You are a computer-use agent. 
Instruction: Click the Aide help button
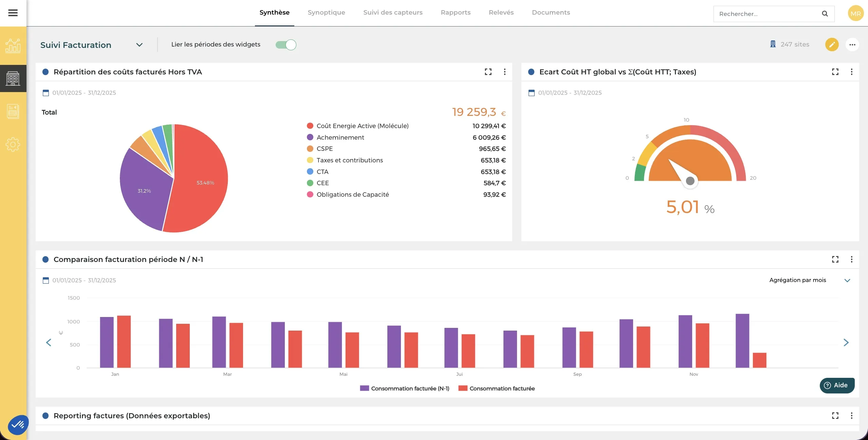point(837,385)
